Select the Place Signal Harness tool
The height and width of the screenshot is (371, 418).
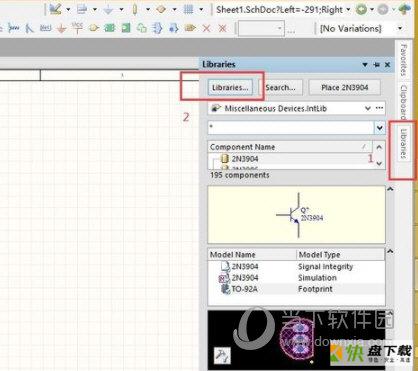pos(14,29)
